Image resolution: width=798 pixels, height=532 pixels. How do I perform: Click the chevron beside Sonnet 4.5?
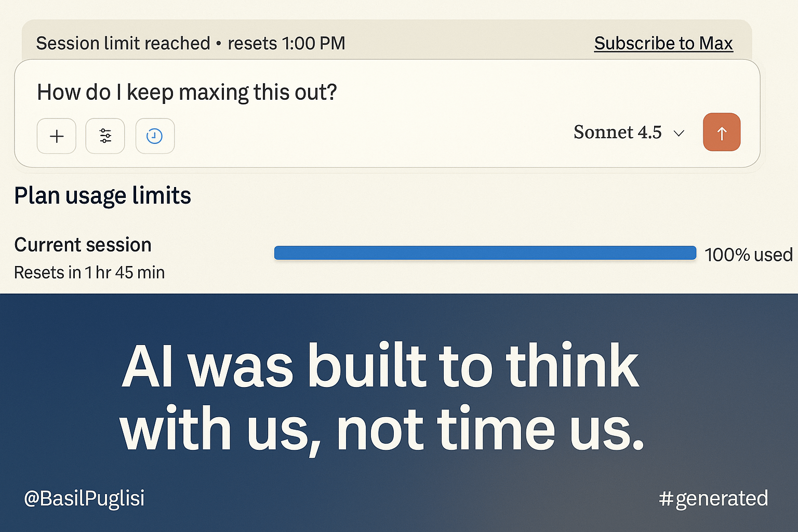[x=679, y=134]
